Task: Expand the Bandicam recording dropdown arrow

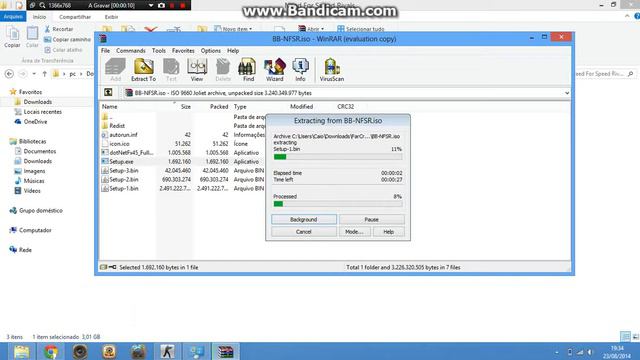Action: pos(151,5)
